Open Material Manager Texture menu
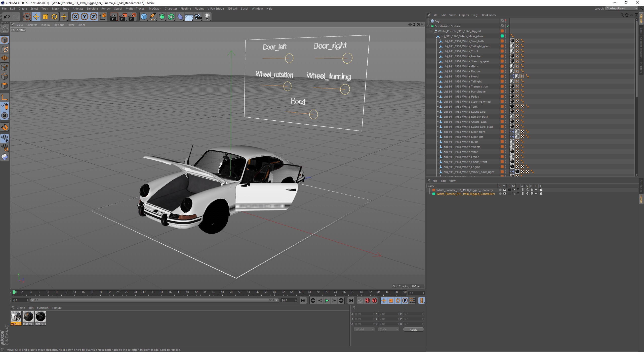Screen dimensions: 644x352 click(x=57, y=308)
